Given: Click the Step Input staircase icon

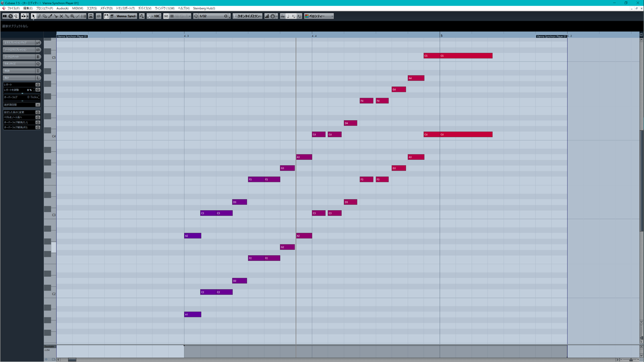Looking at the screenshot, I should click(x=267, y=16).
